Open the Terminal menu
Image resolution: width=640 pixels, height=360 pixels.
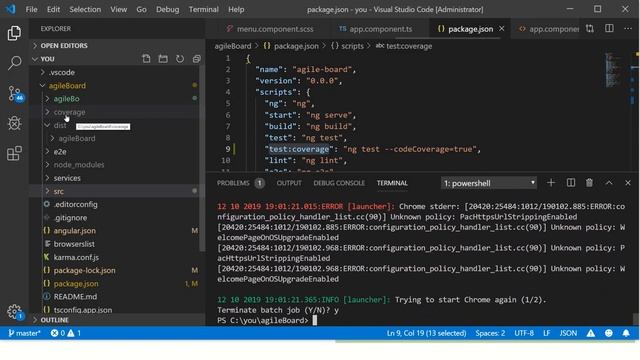[203, 9]
